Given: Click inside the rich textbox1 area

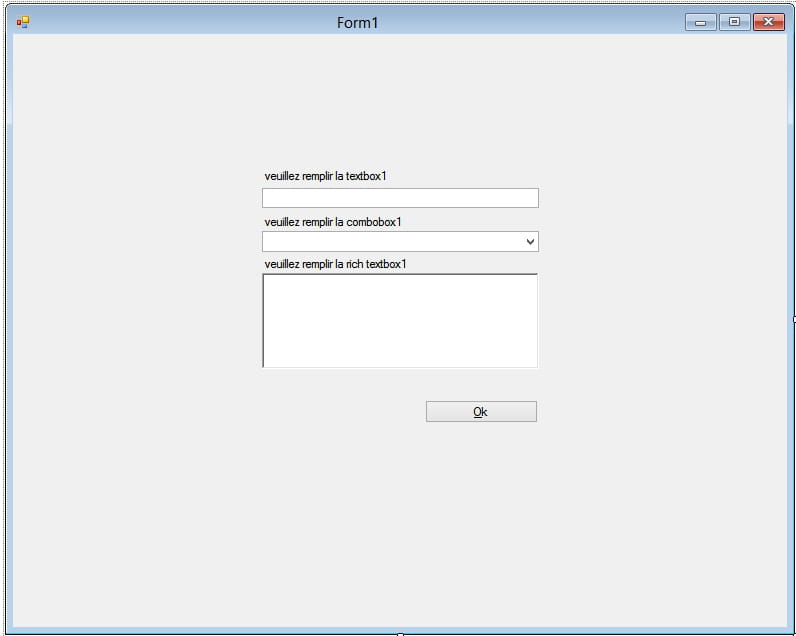Looking at the screenshot, I should pos(400,321).
